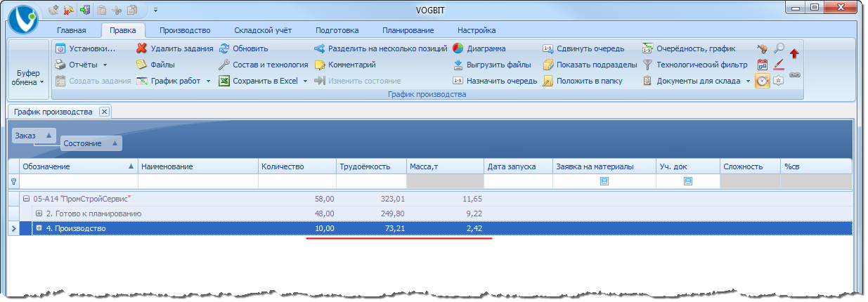Open the Файлы notes item
Screen dimensions: 868x302
155,65
